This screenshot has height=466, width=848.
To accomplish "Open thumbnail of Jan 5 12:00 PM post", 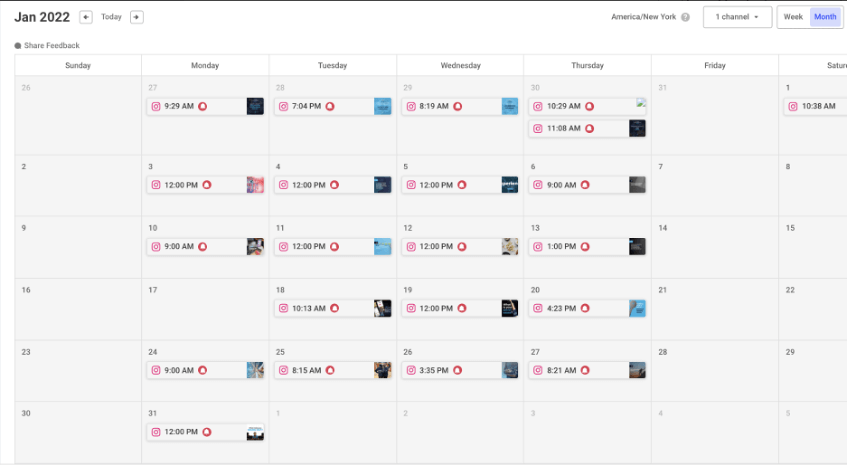I will tap(509, 185).
